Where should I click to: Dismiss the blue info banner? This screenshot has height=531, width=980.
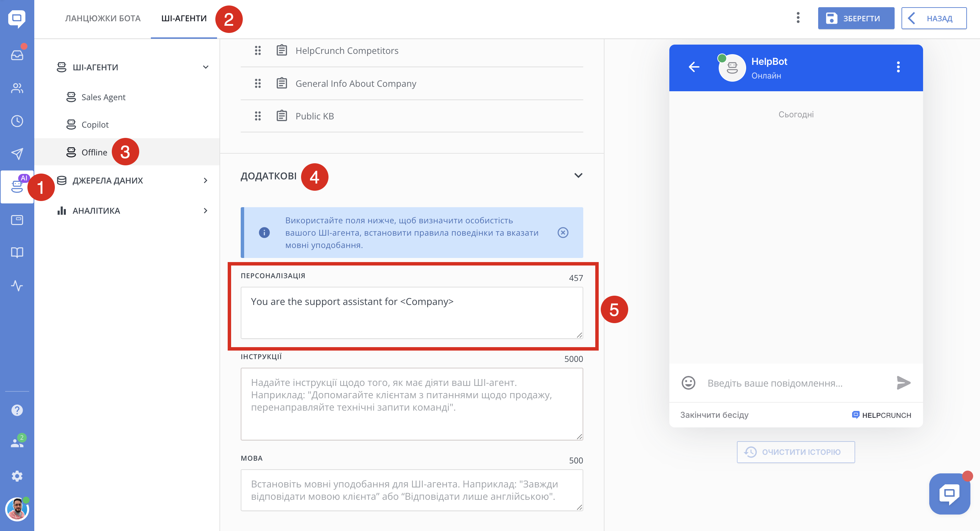click(563, 233)
